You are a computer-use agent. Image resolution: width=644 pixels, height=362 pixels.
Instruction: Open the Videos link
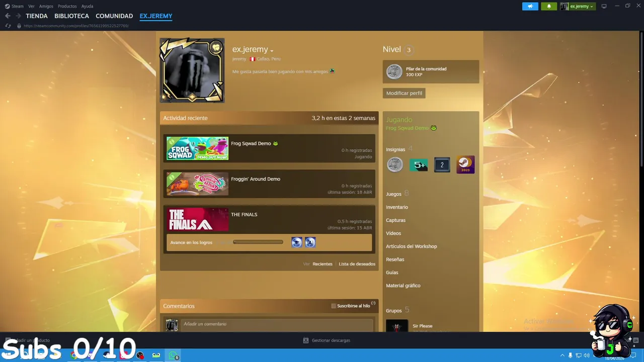393,233
